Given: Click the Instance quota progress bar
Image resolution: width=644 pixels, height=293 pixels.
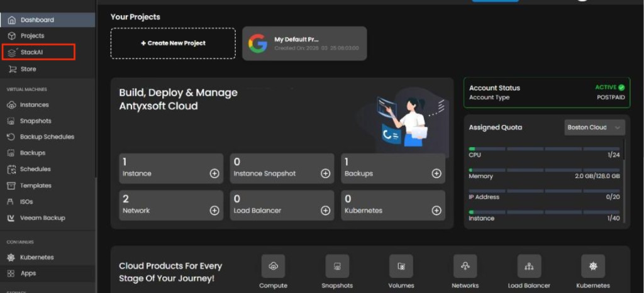Looking at the screenshot, I should click(544, 212).
